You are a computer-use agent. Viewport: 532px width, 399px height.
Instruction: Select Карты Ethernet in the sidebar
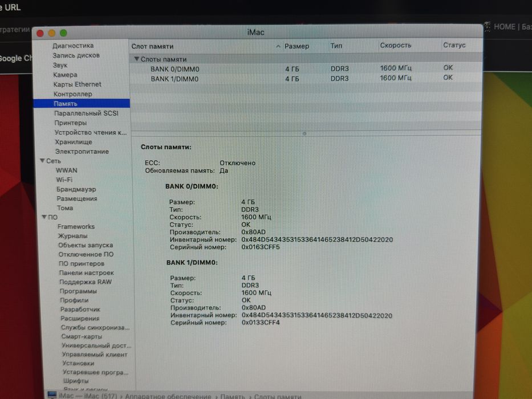point(78,84)
